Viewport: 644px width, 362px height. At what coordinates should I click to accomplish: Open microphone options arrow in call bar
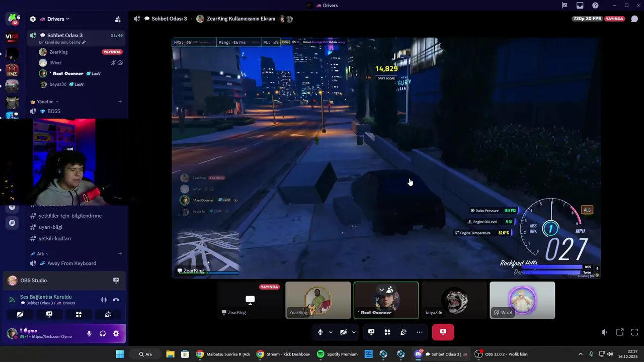331,332
